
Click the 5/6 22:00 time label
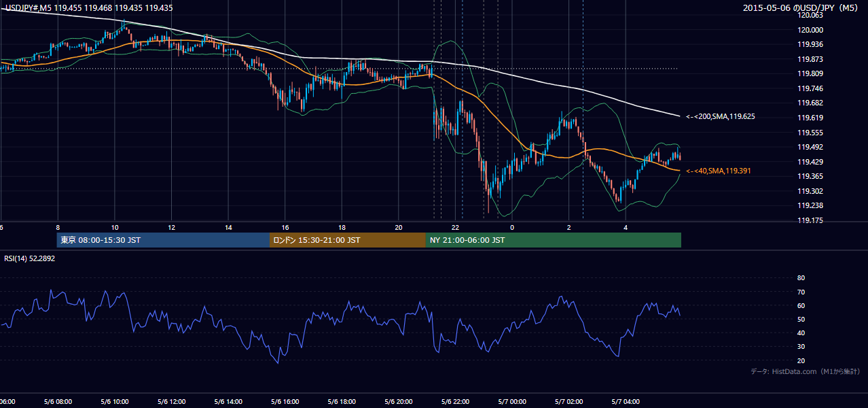[x=455, y=401]
